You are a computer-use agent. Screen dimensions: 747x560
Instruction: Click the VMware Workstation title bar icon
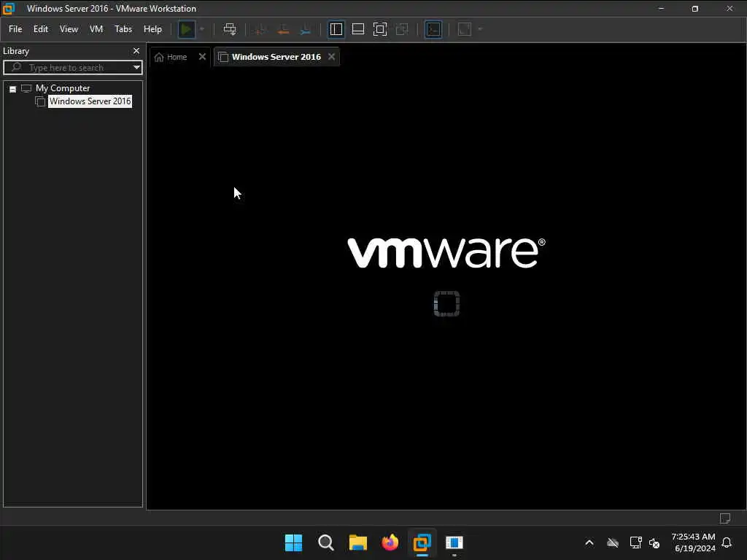(x=9, y=9)
